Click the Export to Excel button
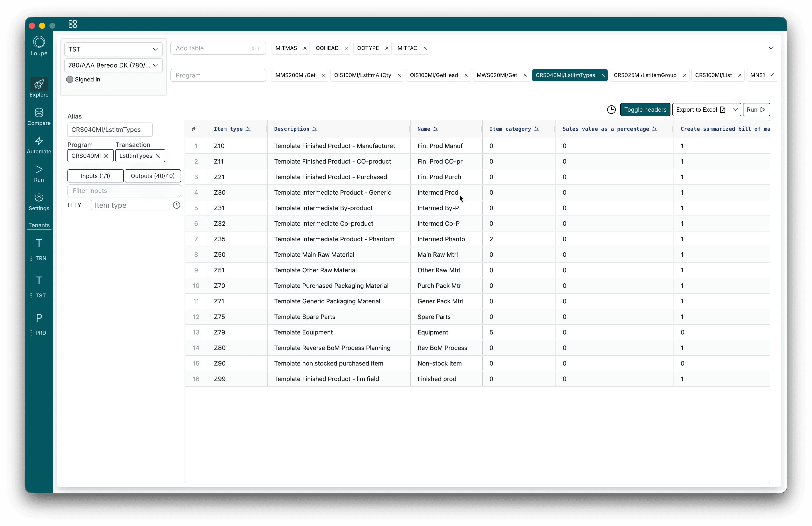Screen dimensions: 812x526 700,110
